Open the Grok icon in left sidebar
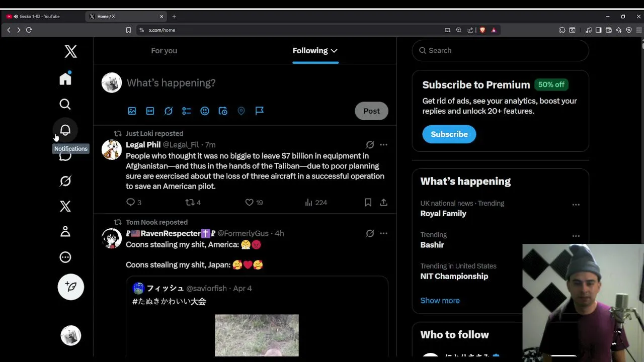Image resolution: width=644 pixels, height=362 pixels. click(65, 181)
